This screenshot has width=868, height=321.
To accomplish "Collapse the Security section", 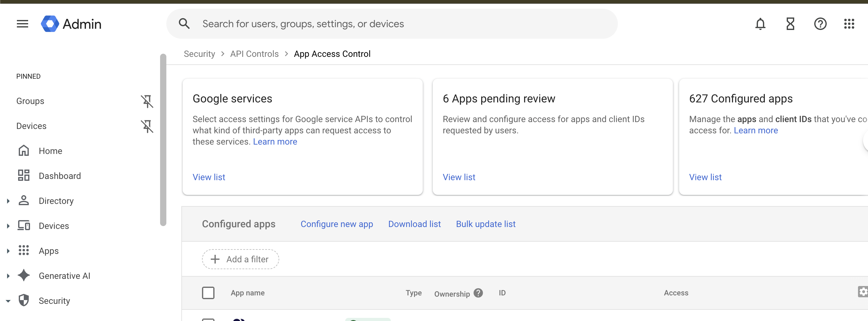I will (x=8, y=301).
